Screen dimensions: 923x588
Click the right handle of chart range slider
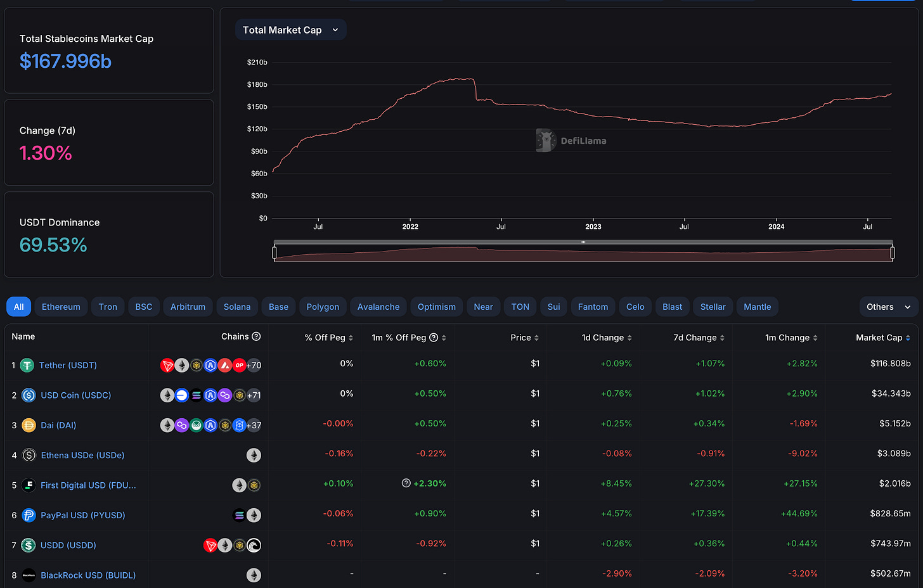click(892, 253)
